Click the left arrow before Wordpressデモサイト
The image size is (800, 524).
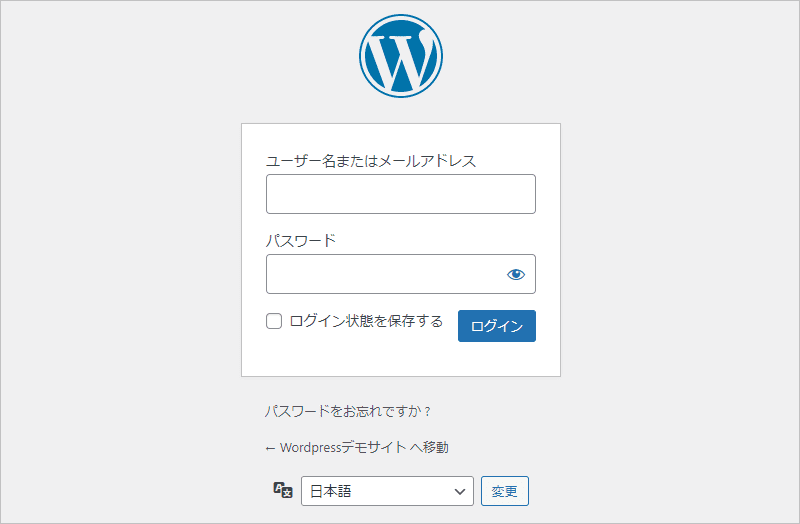click(x=270, y=448)
